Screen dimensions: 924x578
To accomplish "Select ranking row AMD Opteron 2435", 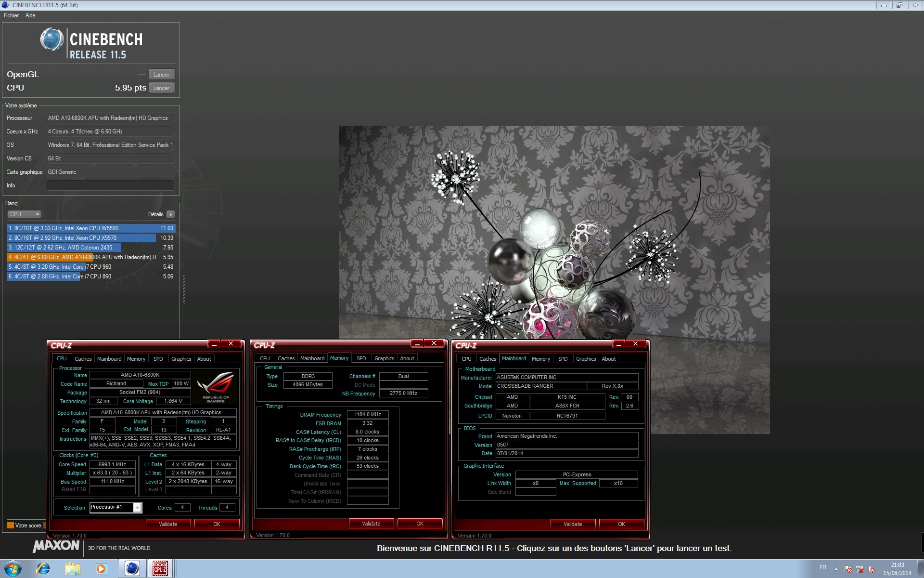I will (x=91, y=248).
